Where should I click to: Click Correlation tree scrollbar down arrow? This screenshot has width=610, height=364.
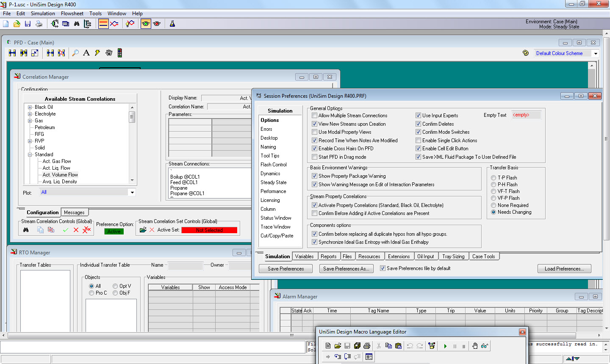point(132,181)
